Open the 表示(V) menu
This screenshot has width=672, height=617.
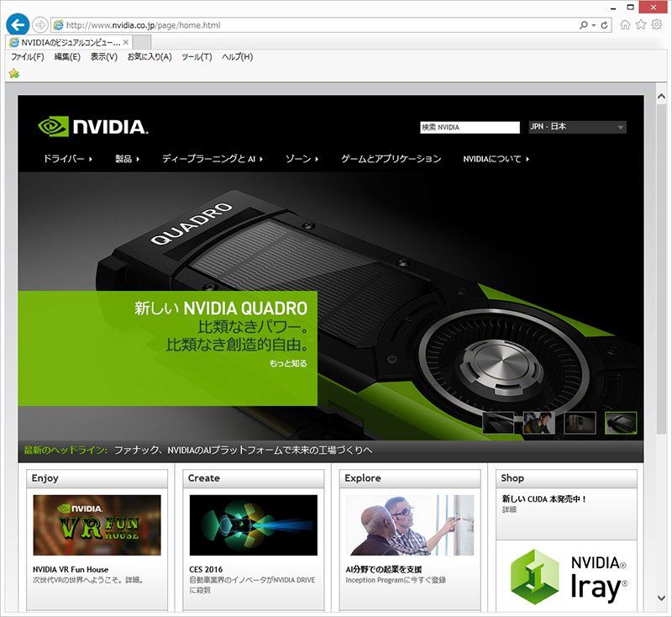pos(103,56)
